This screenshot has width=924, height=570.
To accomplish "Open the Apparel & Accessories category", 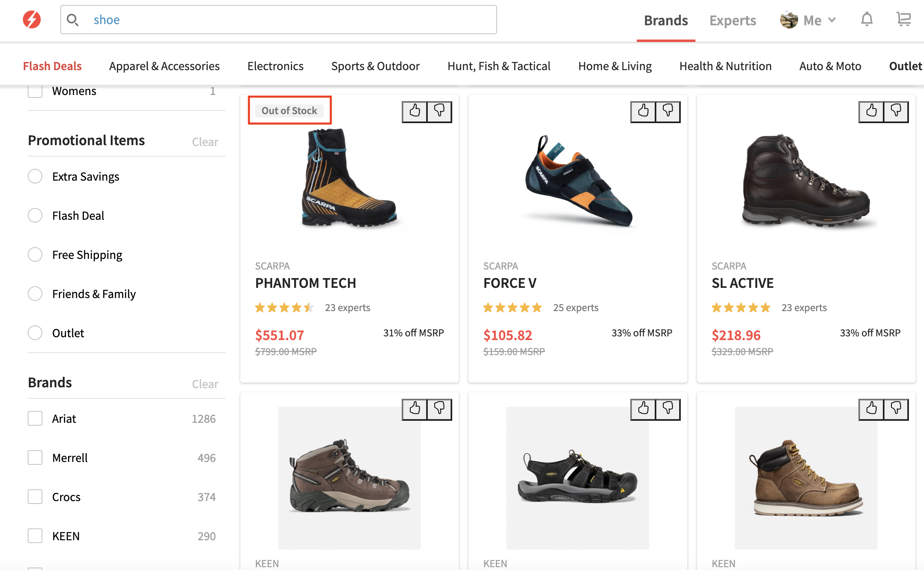I will [164, 66].
